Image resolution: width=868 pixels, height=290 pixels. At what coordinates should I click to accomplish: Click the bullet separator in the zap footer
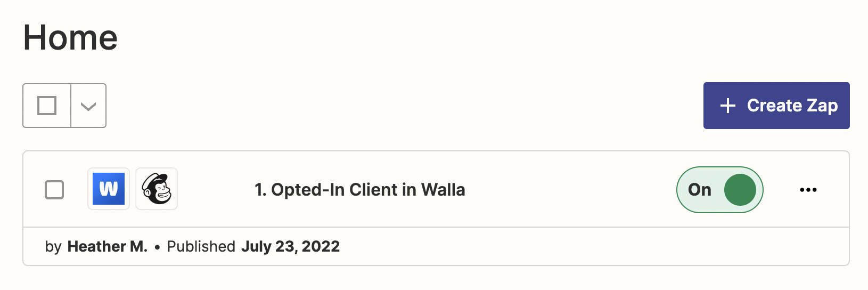click(157, 247)
